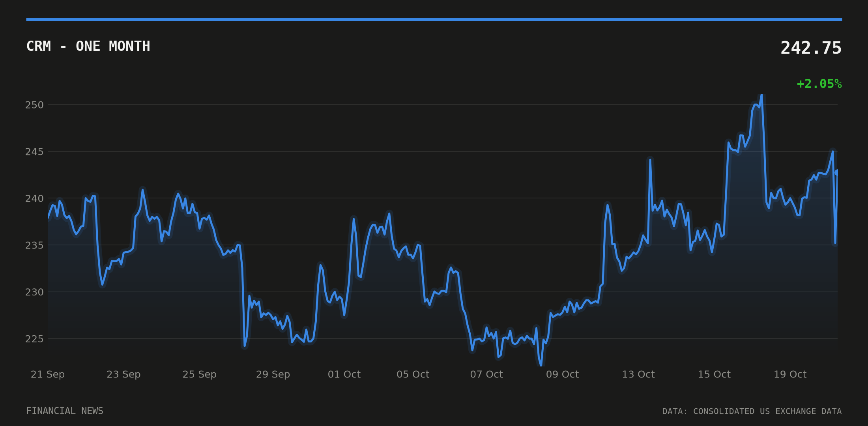Select the 15 Oct date label
This screenshot has height=426, width=868.
pyautogui.click(x=714, y=374)
